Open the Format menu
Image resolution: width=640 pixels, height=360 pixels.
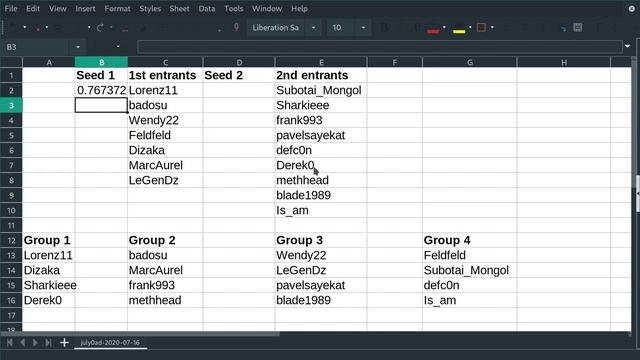coord(117,9)
